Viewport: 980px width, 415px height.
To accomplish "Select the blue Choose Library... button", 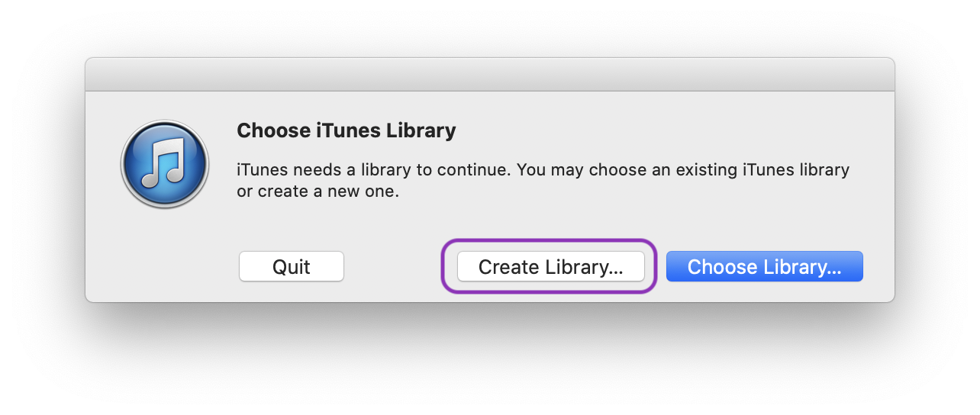I will click(x=764, y=267).
